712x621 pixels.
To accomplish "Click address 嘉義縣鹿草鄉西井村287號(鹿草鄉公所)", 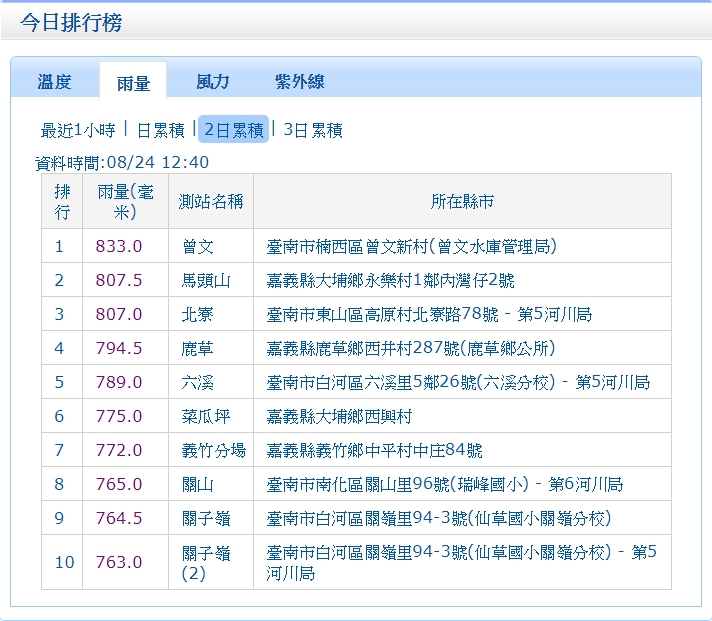I will click(x=411, y=349).
